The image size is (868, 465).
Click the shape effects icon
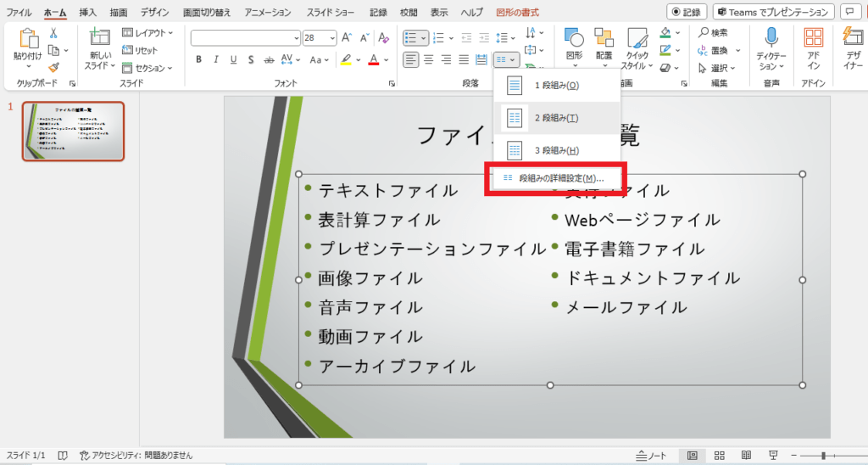[x=666, y=68]
